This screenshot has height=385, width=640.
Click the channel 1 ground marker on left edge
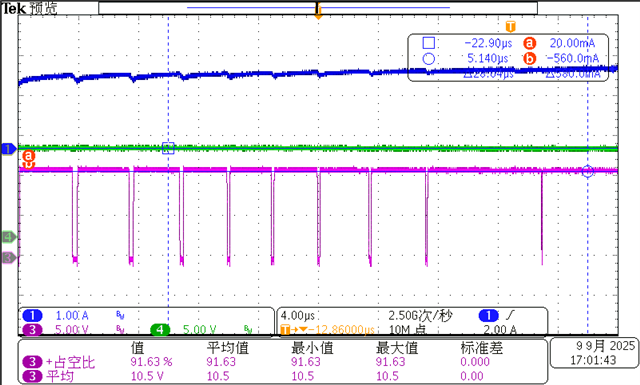pyautogui.click(x=9, y=149)
